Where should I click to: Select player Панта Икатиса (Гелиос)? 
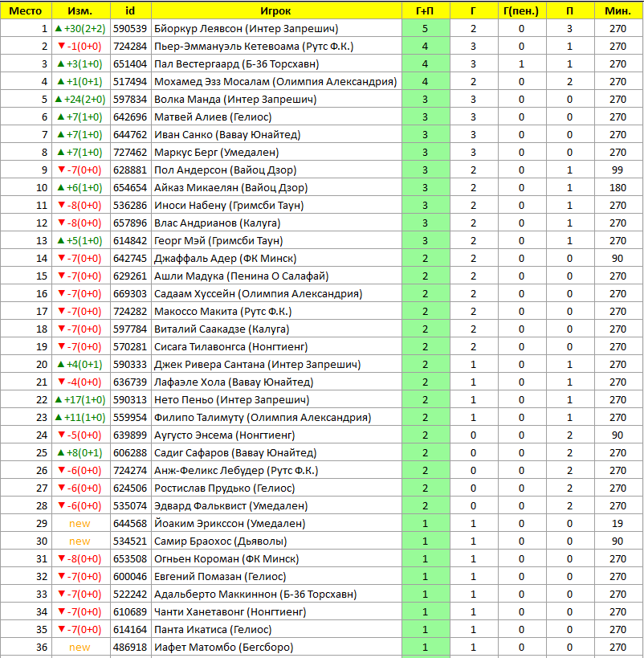[213, 629]
